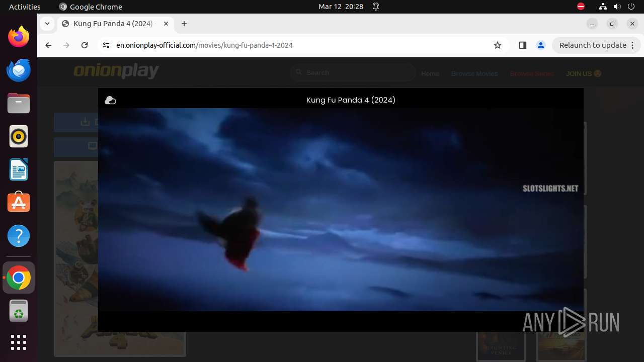The height and width of the screenshot is (362, 644).
Task: Open the Files manager in the dock
Action: click(x=19, y=103)
